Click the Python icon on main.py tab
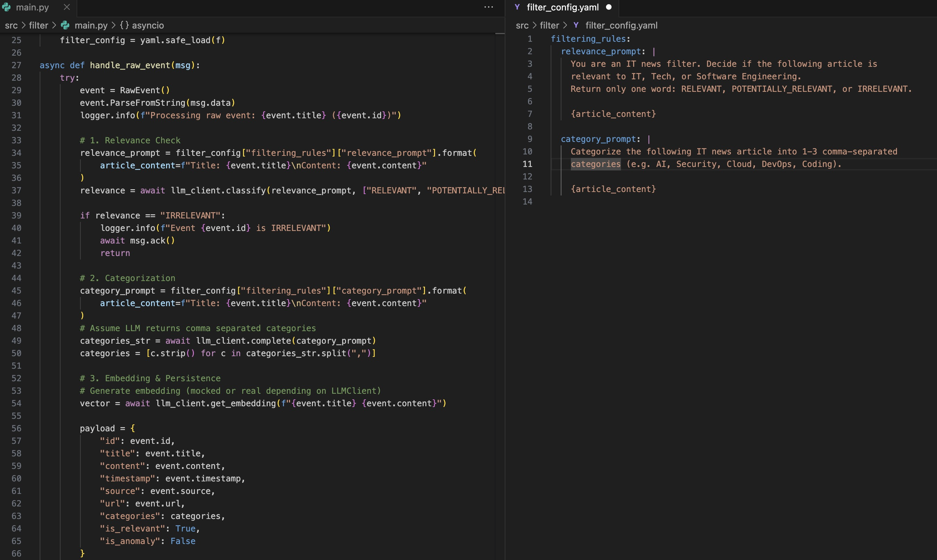Image resolution: width=937 pixels, height=560 pixels. [x=6, y=7]
